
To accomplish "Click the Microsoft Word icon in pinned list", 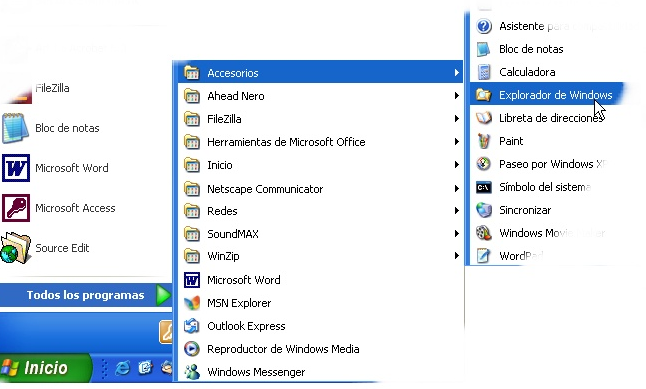I will coord(16,168).
